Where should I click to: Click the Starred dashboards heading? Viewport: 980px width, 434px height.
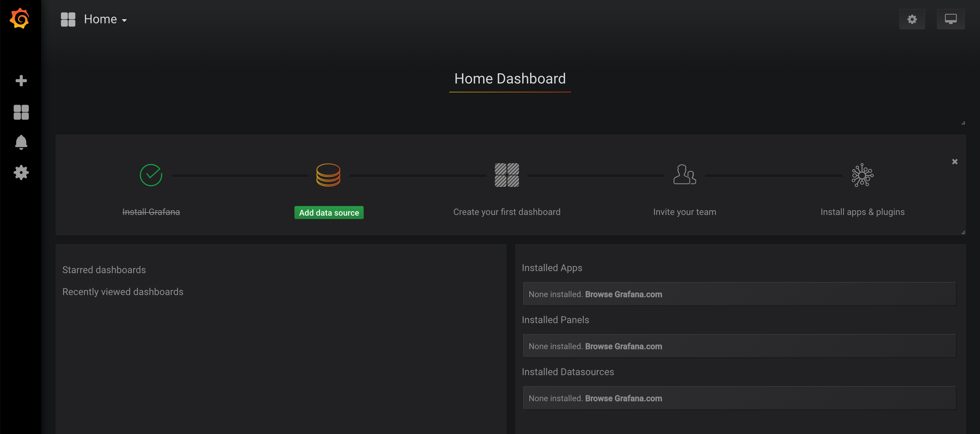104,270
